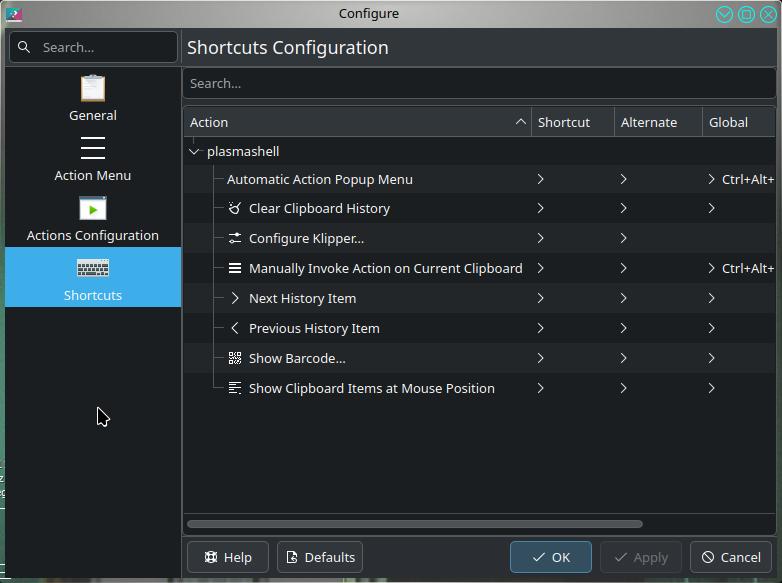The width and height of the screenshot is (782, 583).
Task: Expand Shortcut column for Next History Item
Action: pos(540,298)
